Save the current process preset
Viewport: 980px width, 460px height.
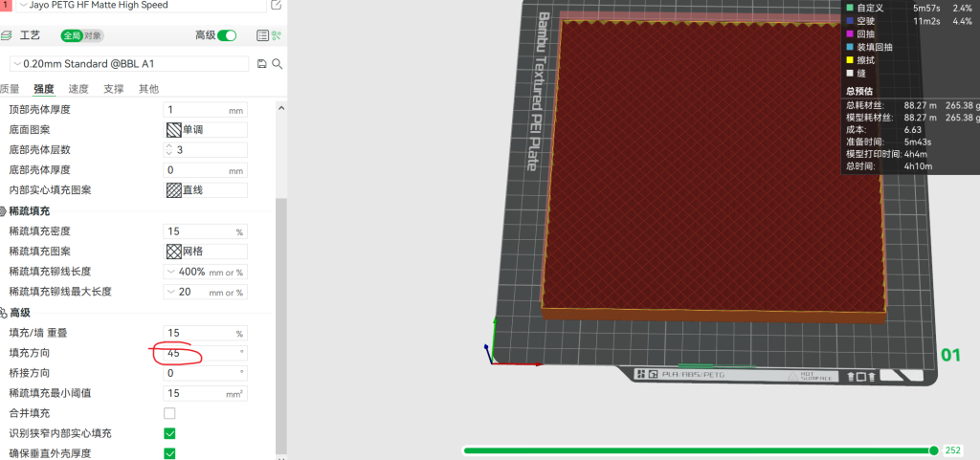(x=262, y=64)
